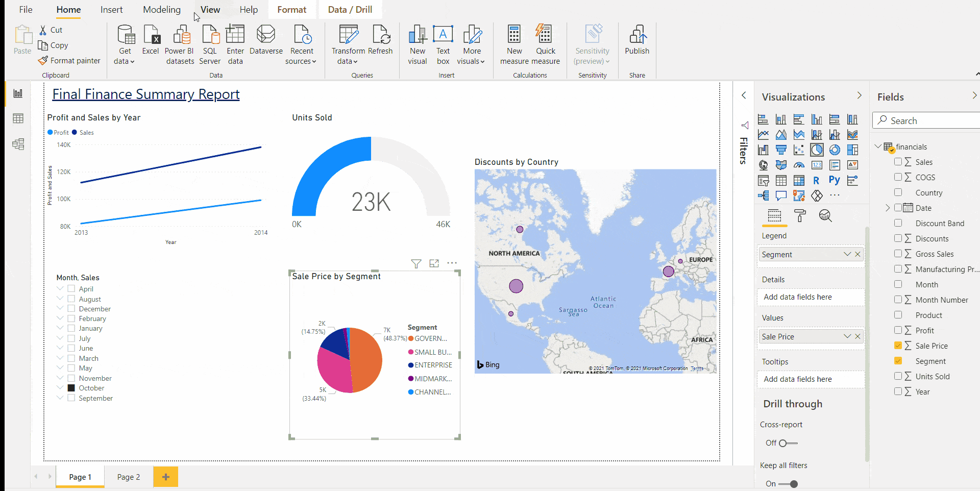Viewport: 980px width, 491px height.
Task: Expand the Date field hierarchy
Action: pos(888,208)
